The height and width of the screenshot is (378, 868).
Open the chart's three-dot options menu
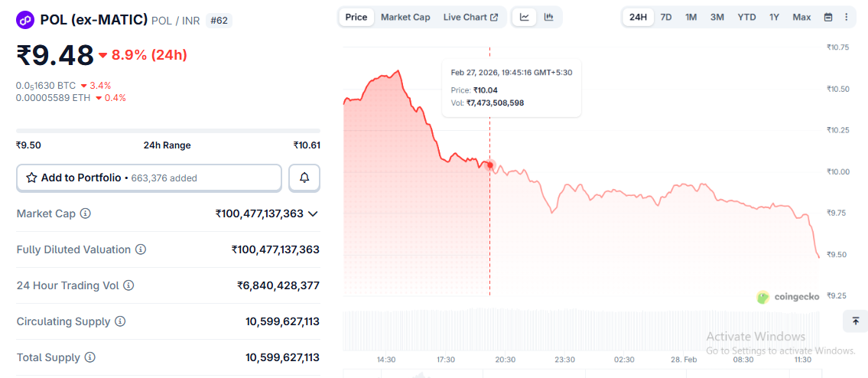846,17
